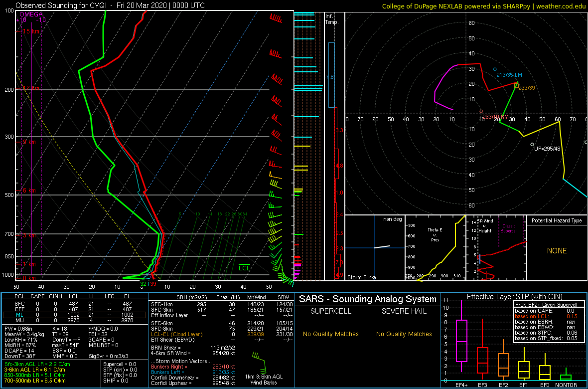
Task: Select the magenta 'OMEGA' label on the Skew-T
Action: point(31,14)
